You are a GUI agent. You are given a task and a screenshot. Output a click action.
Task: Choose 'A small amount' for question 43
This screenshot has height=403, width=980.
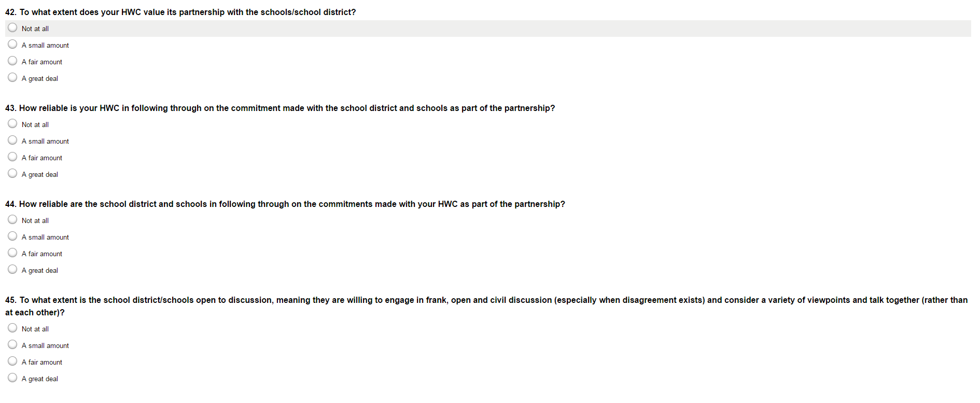point(12,141)
